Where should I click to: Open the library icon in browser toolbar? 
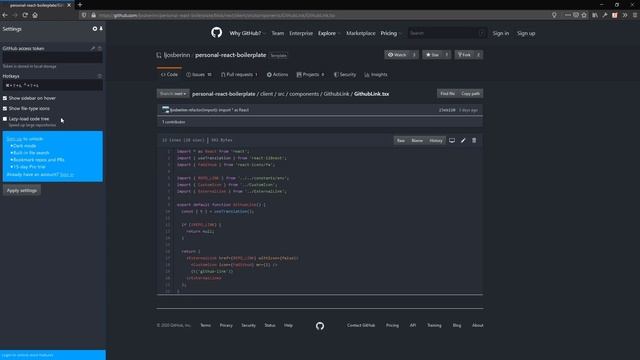pyautogui.click(x=595, y=15)
